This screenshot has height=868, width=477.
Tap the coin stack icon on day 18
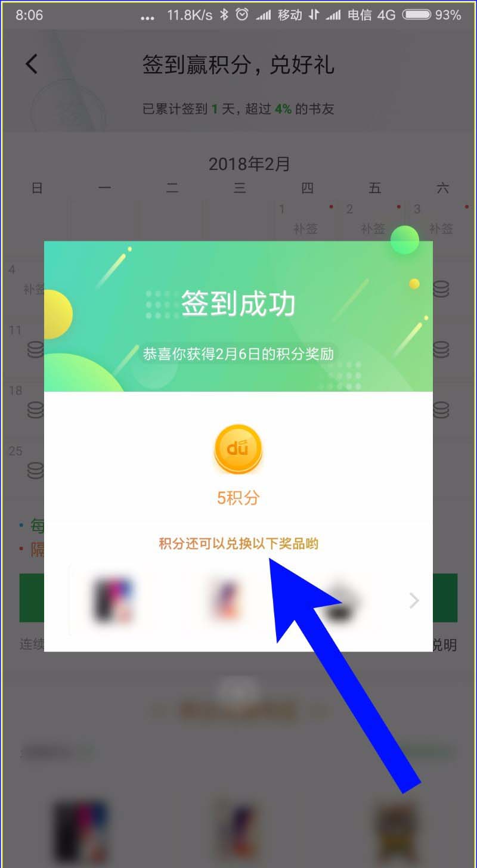coord(36,410)
